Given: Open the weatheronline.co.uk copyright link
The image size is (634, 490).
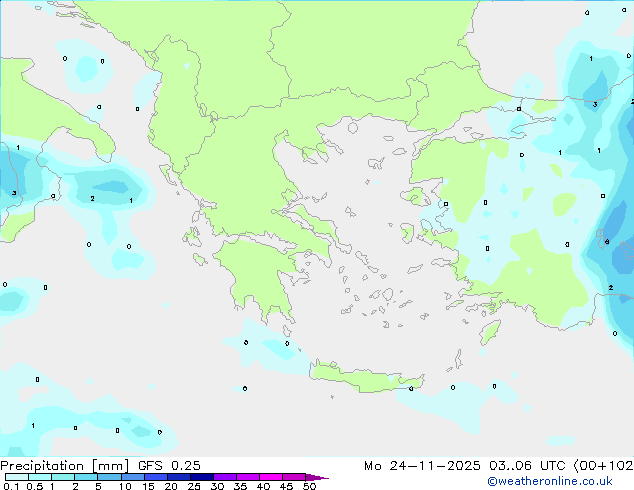Looking at the screenshot, I should pos(550,482).
